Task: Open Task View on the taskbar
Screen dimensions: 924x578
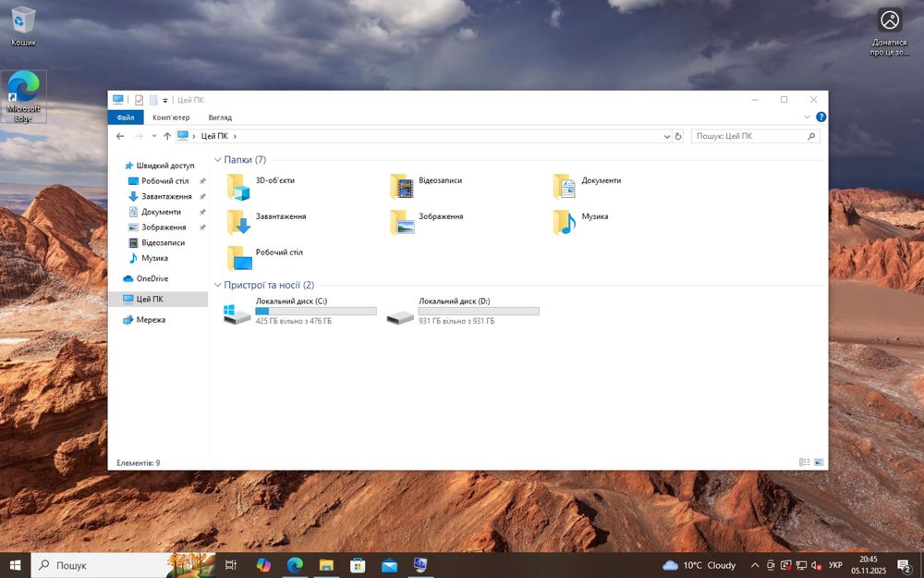Action: (x=231, y=565)
